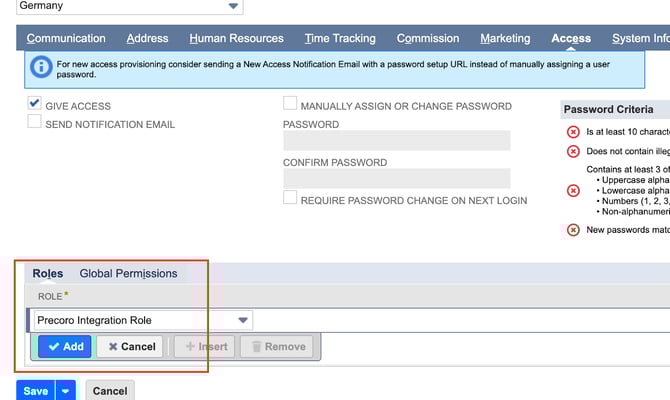Cancel the role line edit

(130, 347)
